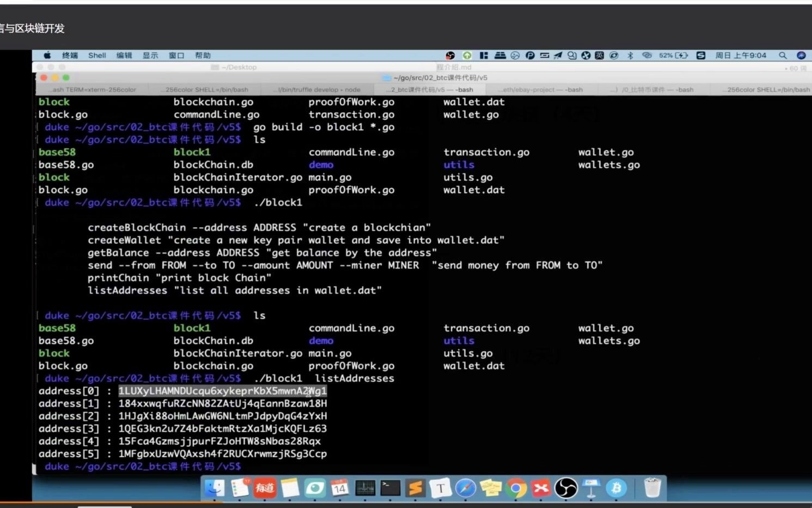Open the Sublime Text icon in the Dock

[x=415, y=488]
